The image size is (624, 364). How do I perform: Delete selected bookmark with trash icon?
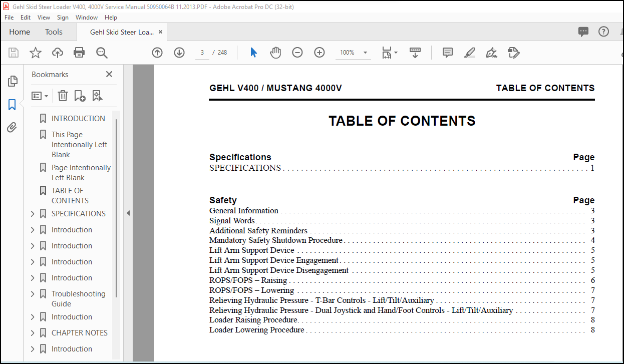click(x=63, y=96)
